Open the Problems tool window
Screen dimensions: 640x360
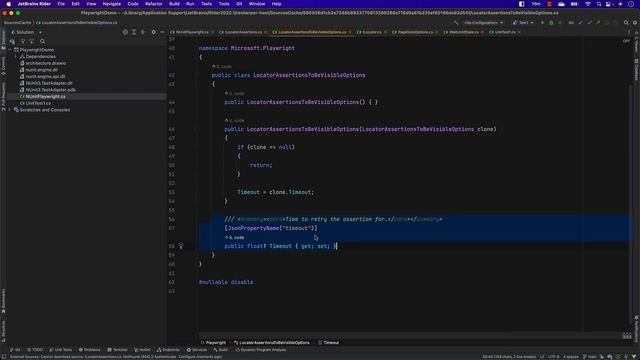coord(89,350)
